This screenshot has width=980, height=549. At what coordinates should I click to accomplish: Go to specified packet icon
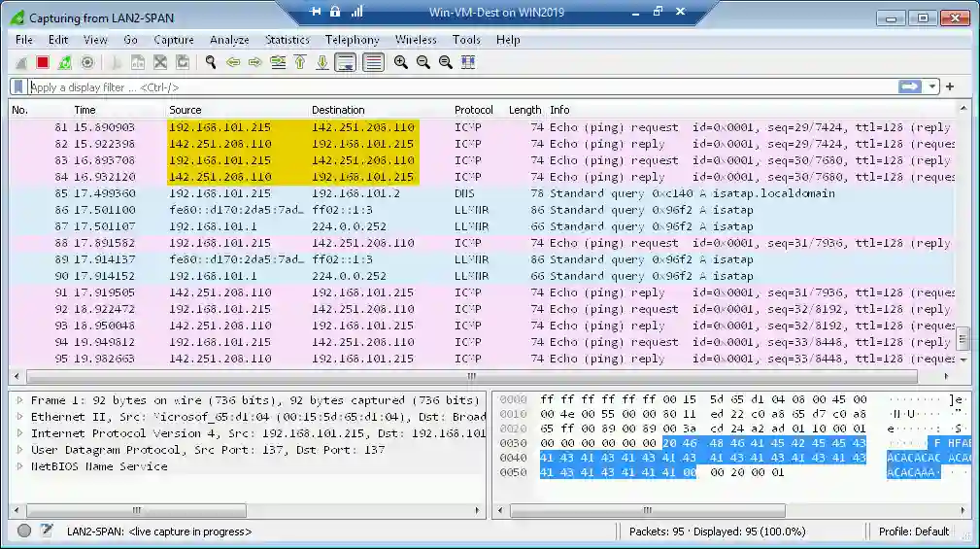click(x=278, y=62)
